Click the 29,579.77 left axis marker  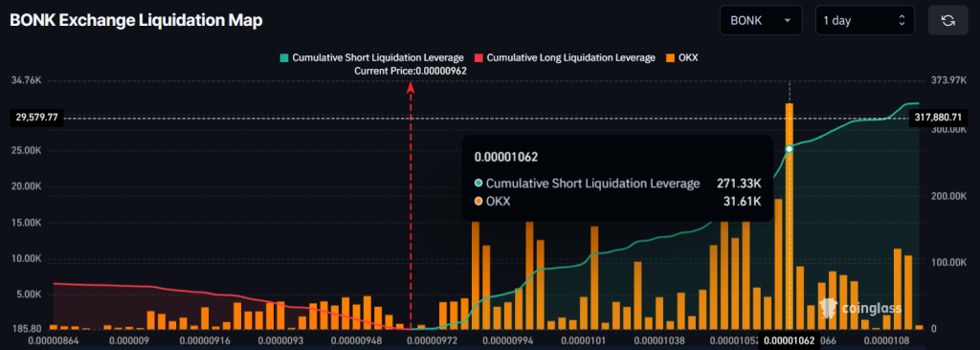click(x=37, y=117)
